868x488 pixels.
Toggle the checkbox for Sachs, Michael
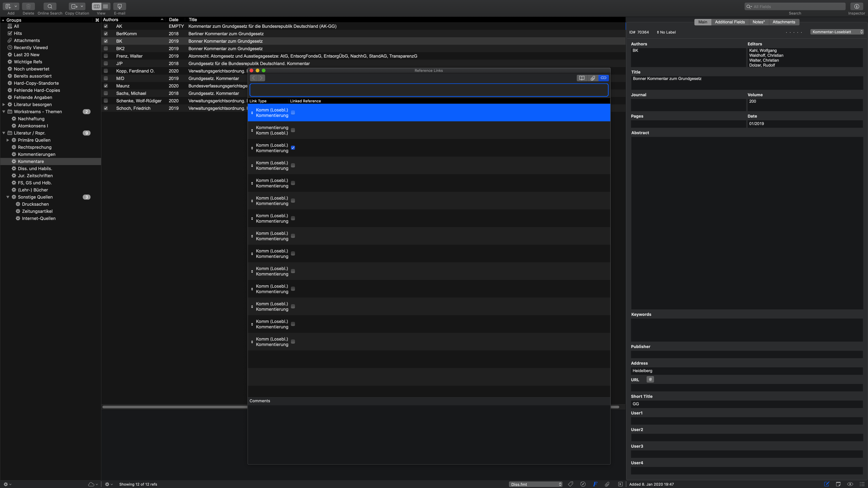[x=106, y=93]
